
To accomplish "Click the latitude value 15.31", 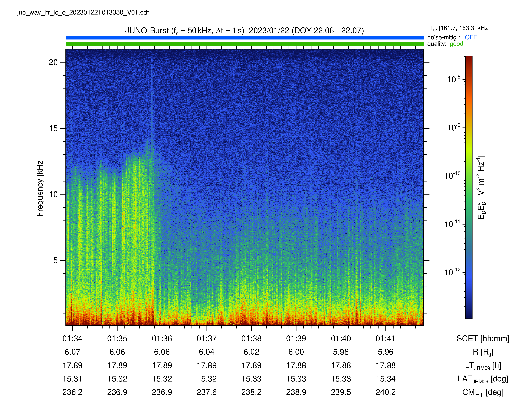I will click(72, 379).
